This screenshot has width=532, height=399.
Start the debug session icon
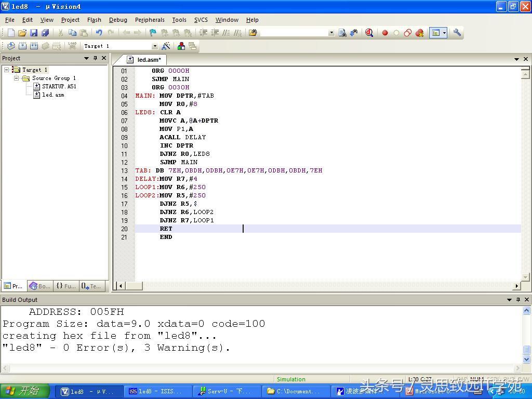369,33
